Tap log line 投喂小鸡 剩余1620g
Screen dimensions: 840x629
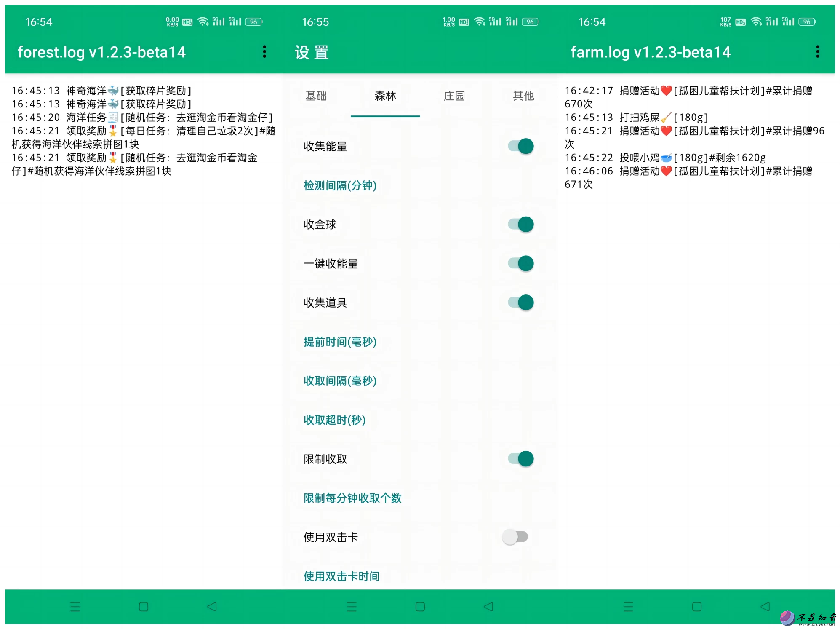pyautogui.click(x=665, y=158)
